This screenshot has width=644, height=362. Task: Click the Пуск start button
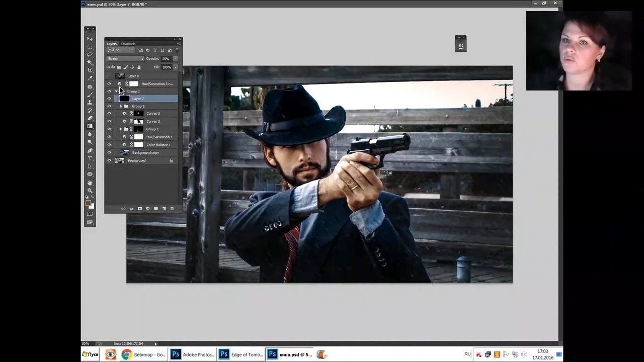coord(91,354)
